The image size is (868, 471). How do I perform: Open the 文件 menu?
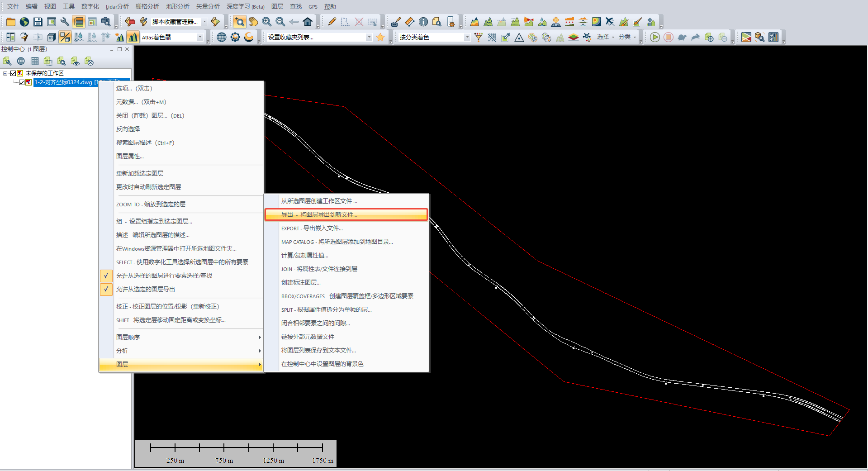point(13,6)
